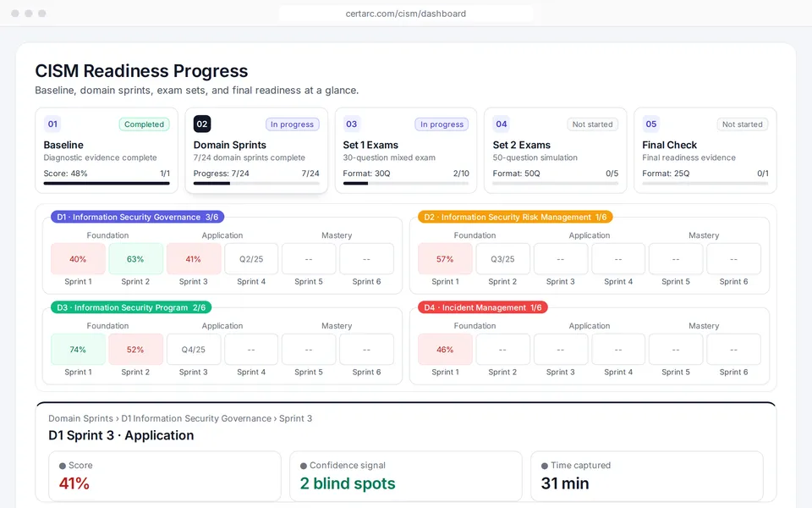Viewport: 812px width, 508px height.
Task: Open D2 Sprint 2 tile showing Q3/25
Action: click(x=502, y=259)
